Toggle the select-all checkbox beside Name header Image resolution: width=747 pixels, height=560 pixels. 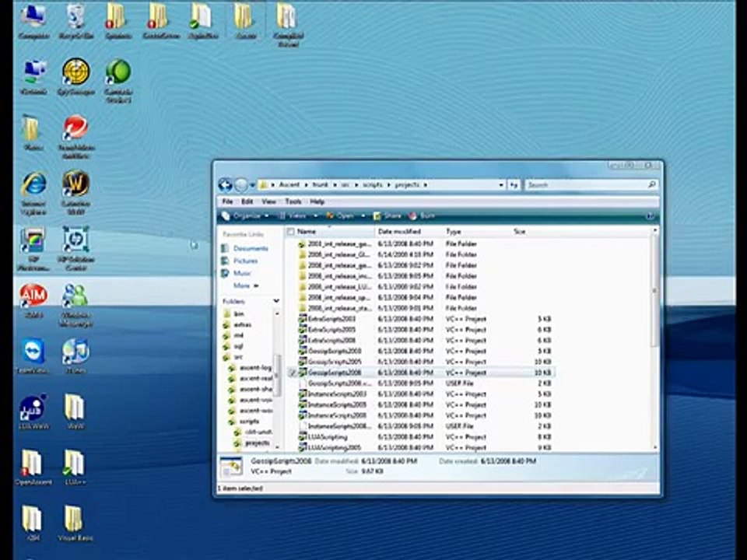coord(290,232)
